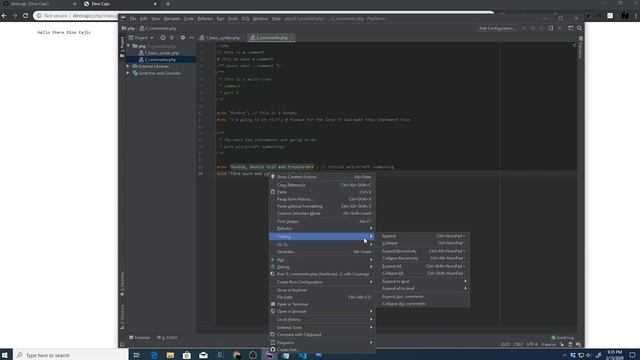Image resolution: width=640 pixels, height=360 pixels.
Task: Collapse the php project root folder
Action: pyautogui.click(x=129, y=46)
